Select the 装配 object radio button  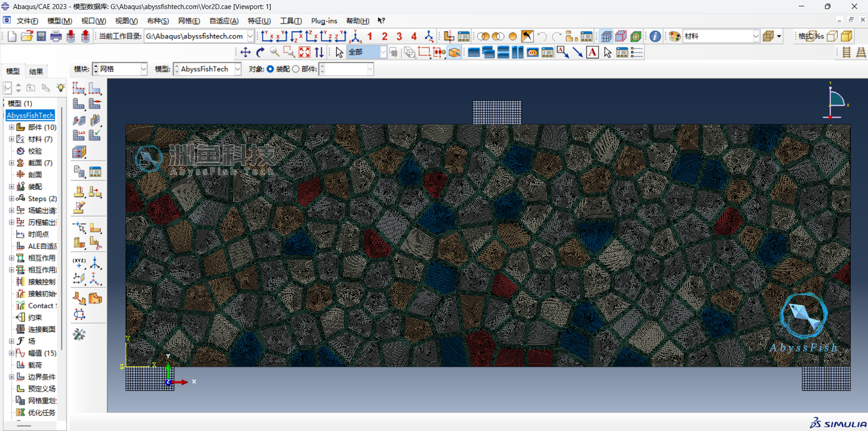click(x=270, y=69)
